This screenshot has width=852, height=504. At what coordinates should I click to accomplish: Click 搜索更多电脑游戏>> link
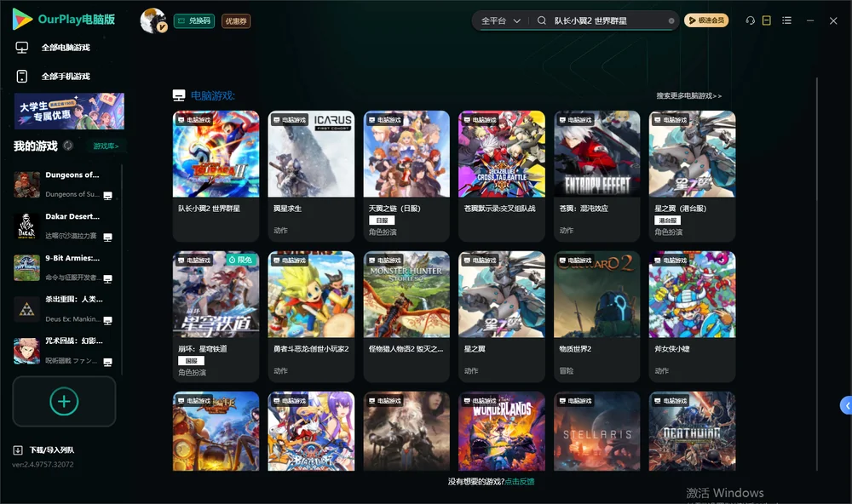[x=689, y=96]
